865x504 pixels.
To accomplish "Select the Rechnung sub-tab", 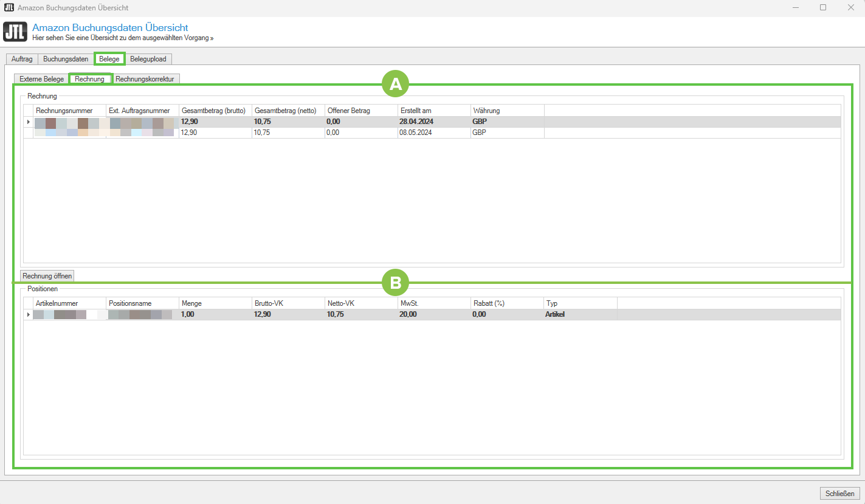I will 90,79.
